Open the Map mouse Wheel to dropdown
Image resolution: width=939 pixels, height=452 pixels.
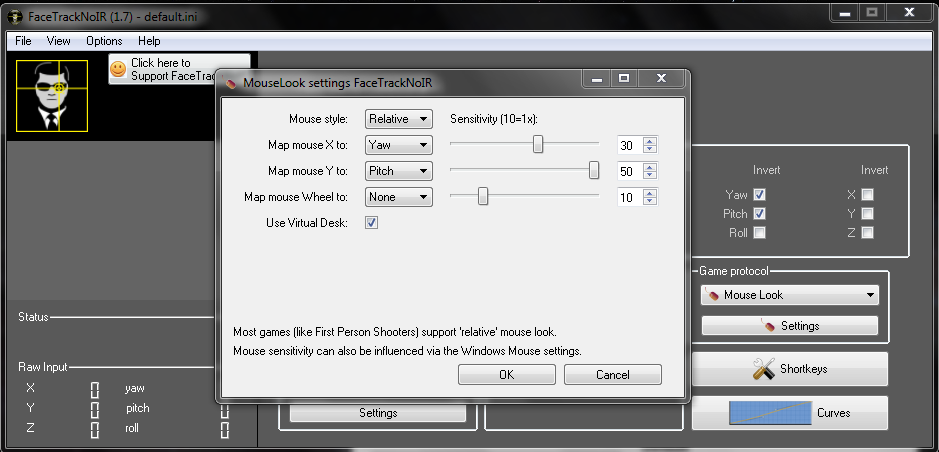click(399, 197)
